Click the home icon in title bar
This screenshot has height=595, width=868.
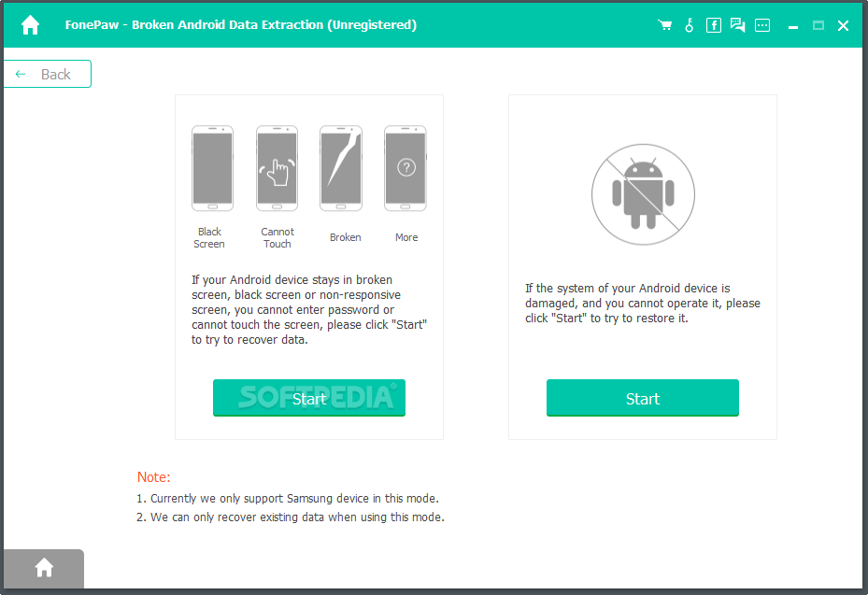point(31,25)
